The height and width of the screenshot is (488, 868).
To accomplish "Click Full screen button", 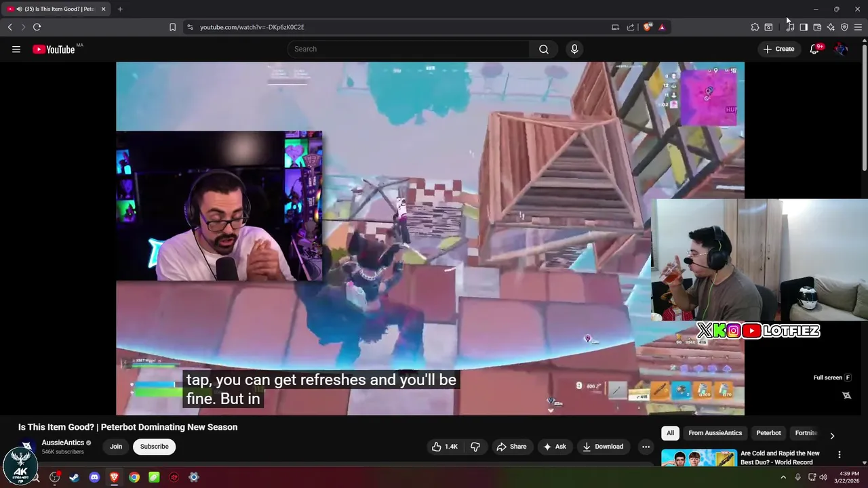I will pos(832,378).
